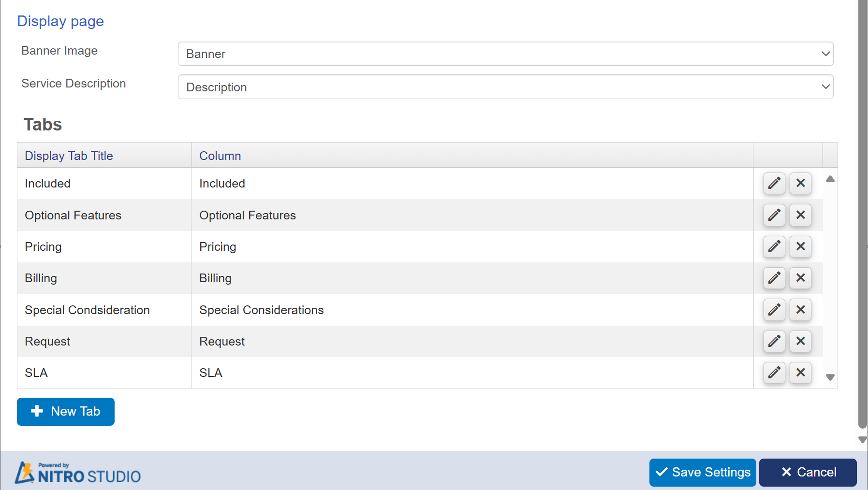Open the Service Description dropdown
868x490 pixels.
(x=505, y=87)
